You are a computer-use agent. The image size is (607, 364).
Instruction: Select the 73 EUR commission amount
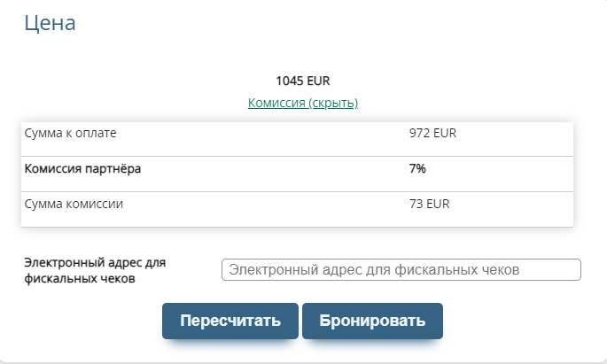tap(429, 204)
